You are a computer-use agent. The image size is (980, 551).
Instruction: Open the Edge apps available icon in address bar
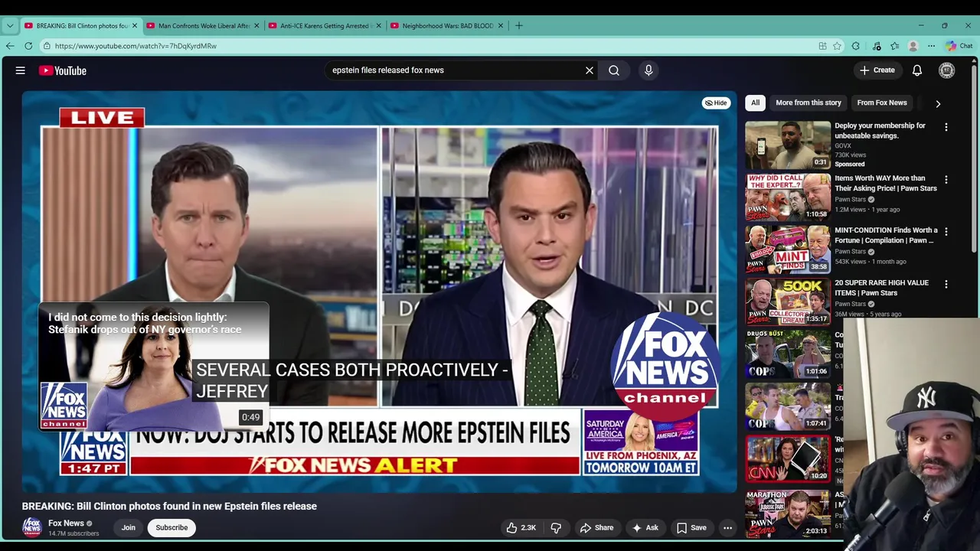click(x=822, y=46)
